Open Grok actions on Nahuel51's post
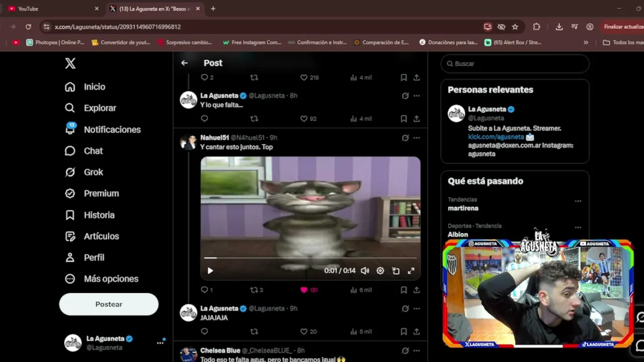This screenshot has height=362, width=644. click(x=405, y=138)
